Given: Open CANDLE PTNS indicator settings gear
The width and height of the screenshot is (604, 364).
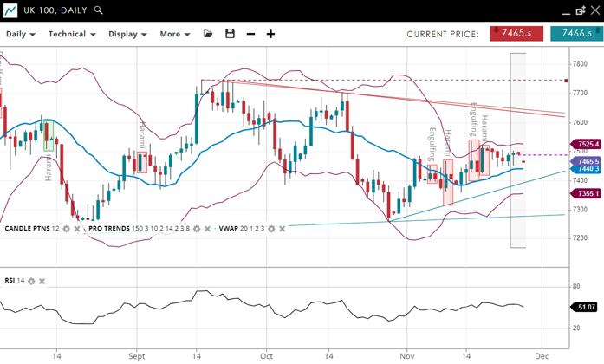Looking at the screenshot, I should click(67, 229).
